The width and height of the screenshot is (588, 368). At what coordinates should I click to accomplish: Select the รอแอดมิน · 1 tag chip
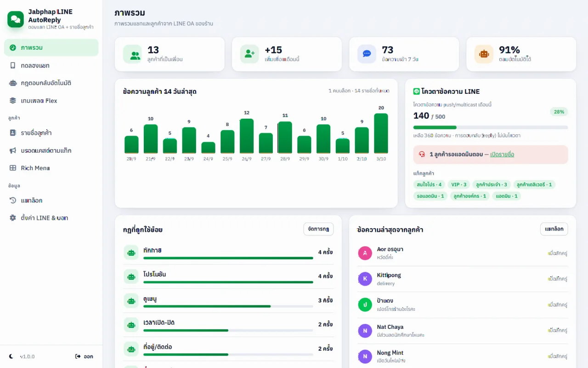pyautogui.click(x=430, y=196)
